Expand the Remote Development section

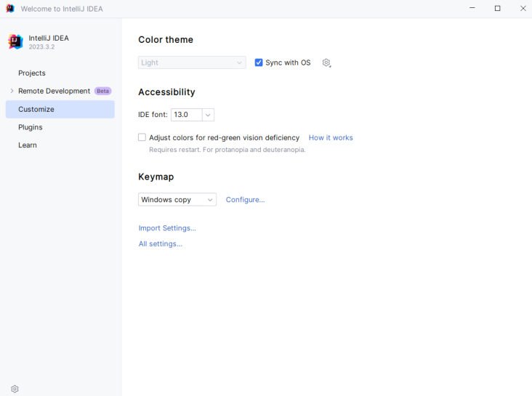(12, 91)
